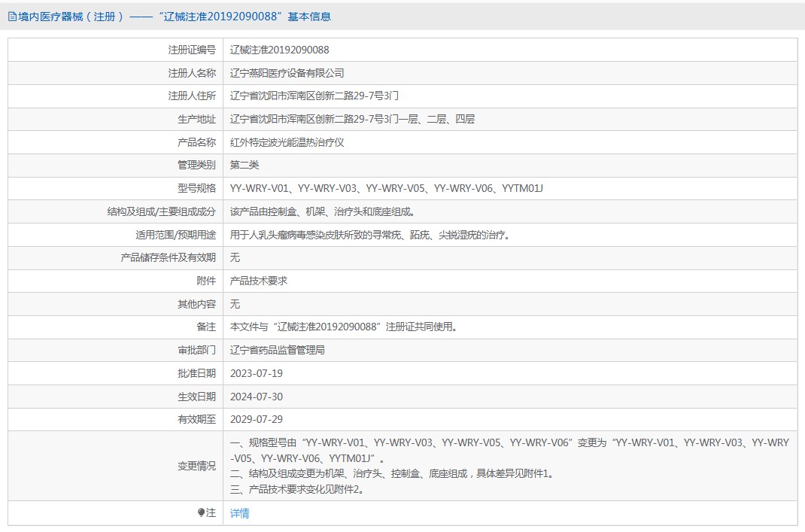Click the approval date 2023-07-19
Image resolution: width=805 pixels, height=532 pixels.
pos(257,373)
